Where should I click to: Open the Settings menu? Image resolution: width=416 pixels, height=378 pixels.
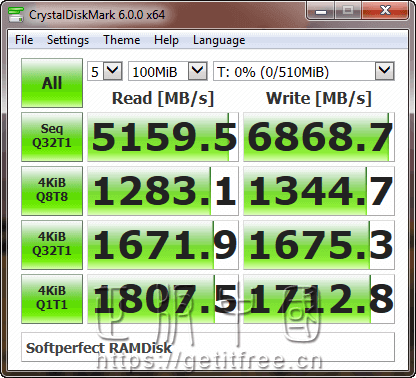[x=68, y=40]
